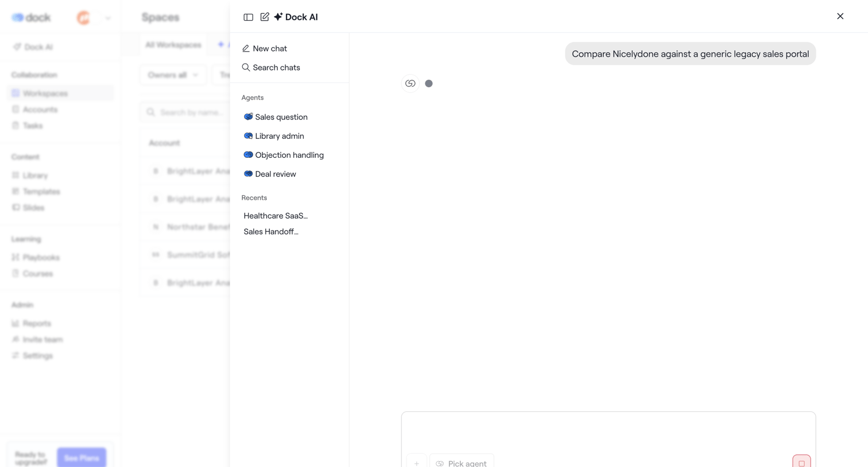Expand the chevron beside the user avatar

click(108, 18)
